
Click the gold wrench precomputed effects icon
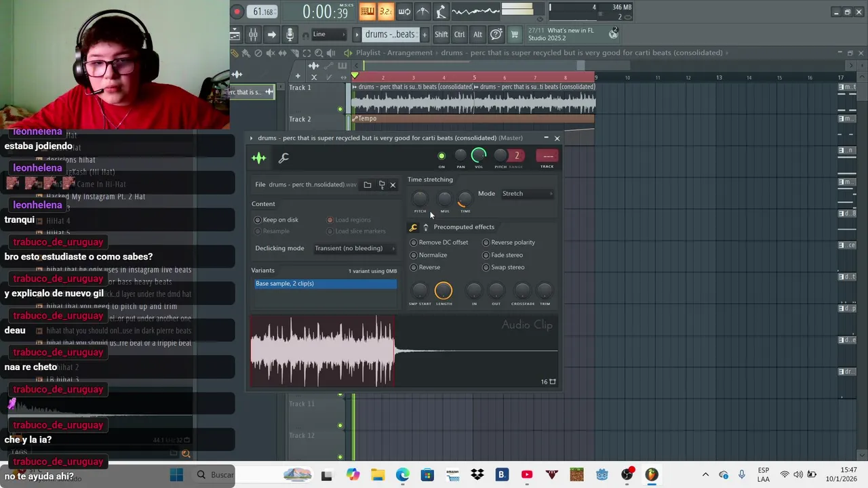pyautogui.click(x=413, y=228)
